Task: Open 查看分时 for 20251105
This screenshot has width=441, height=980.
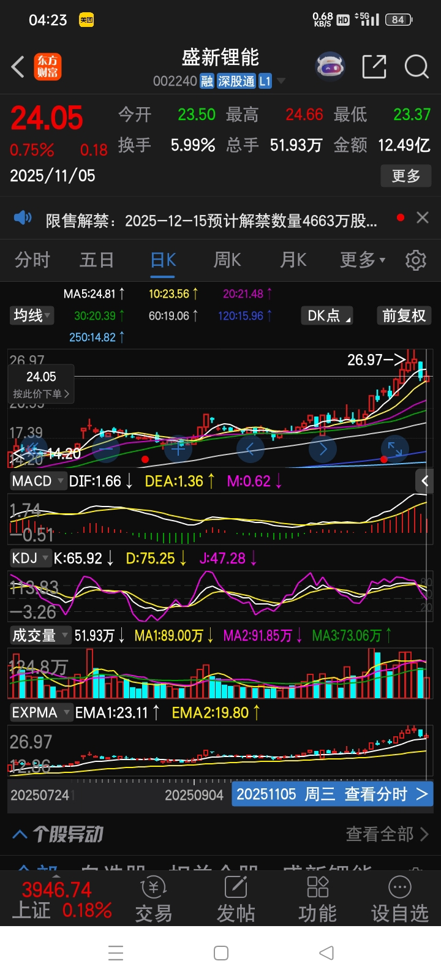Action: click(332, 794)
